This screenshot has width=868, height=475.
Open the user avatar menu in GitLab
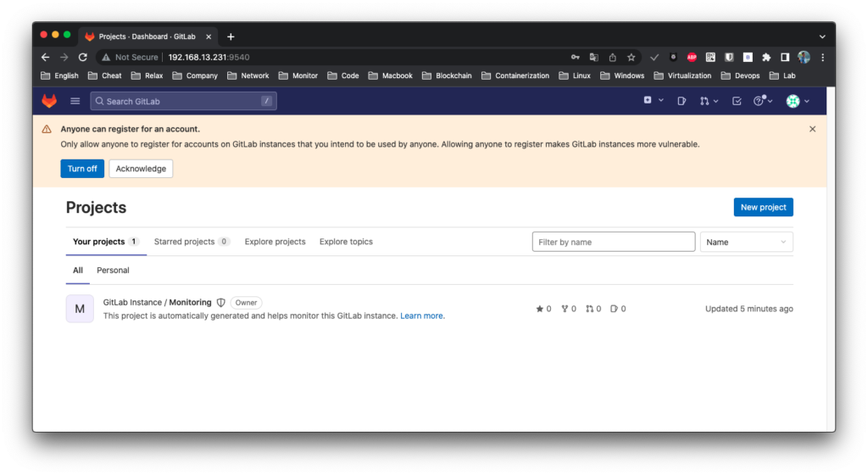[798, 101]
